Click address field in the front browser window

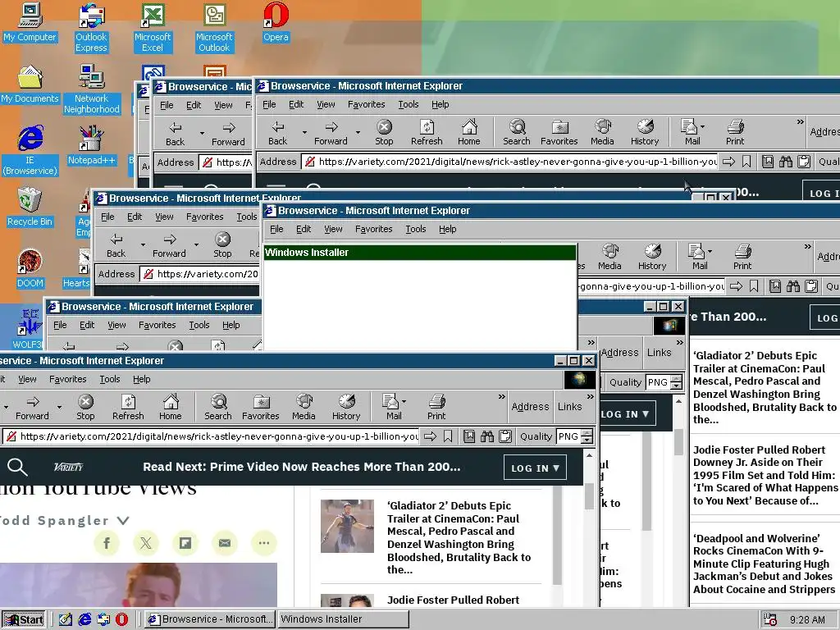click(212, 436)
